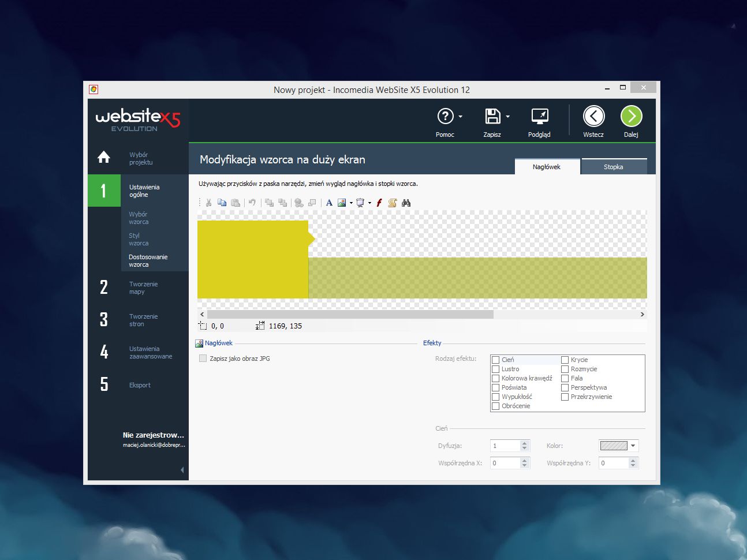Click the Kolor hatched color swatch
The height and width of the screenshot is (560, 747).
[x=614, y=446]
